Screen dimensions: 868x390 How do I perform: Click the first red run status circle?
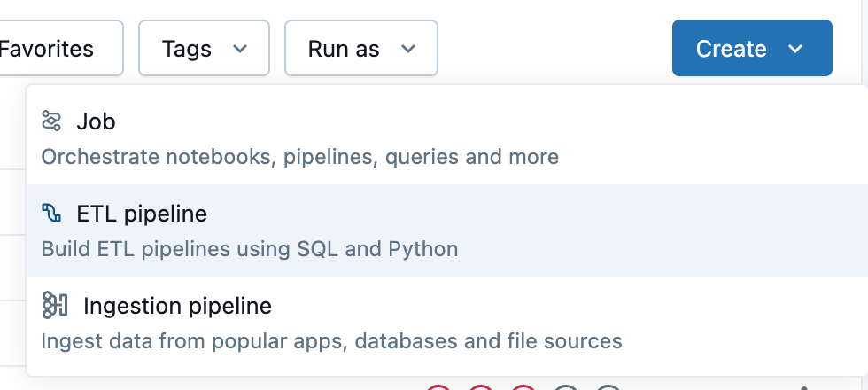pyautogui.click(x=438, y=387)
